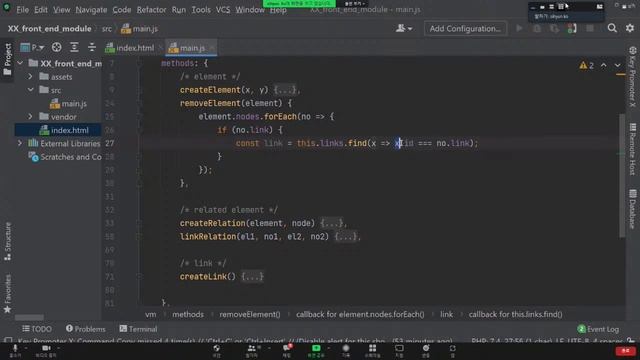The height and width of the screenshot is (360, 640).
Task: Click the Run play icon
Action: 519,29
